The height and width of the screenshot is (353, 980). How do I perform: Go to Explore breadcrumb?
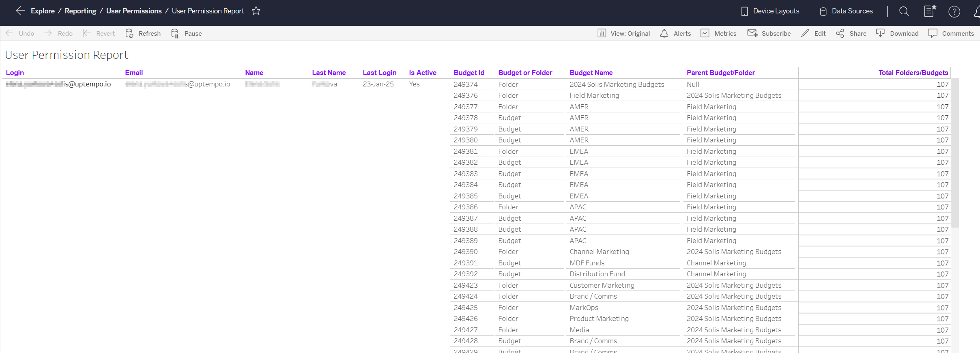43,11
